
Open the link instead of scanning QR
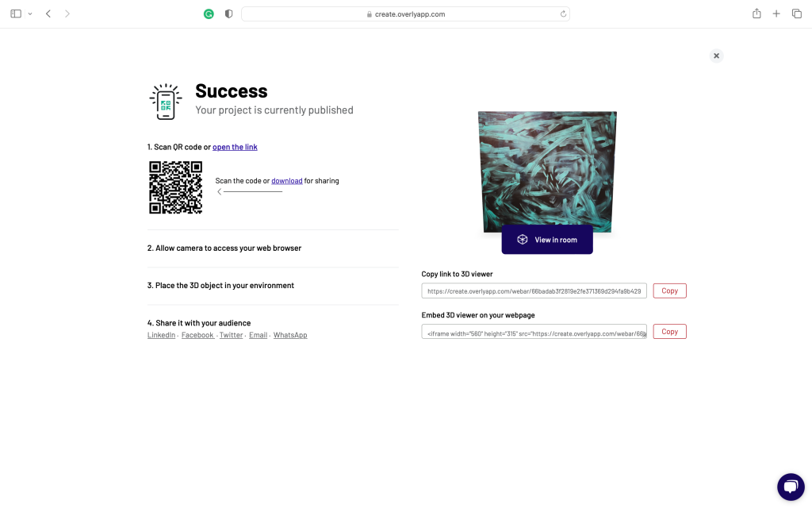coord(235,146)
